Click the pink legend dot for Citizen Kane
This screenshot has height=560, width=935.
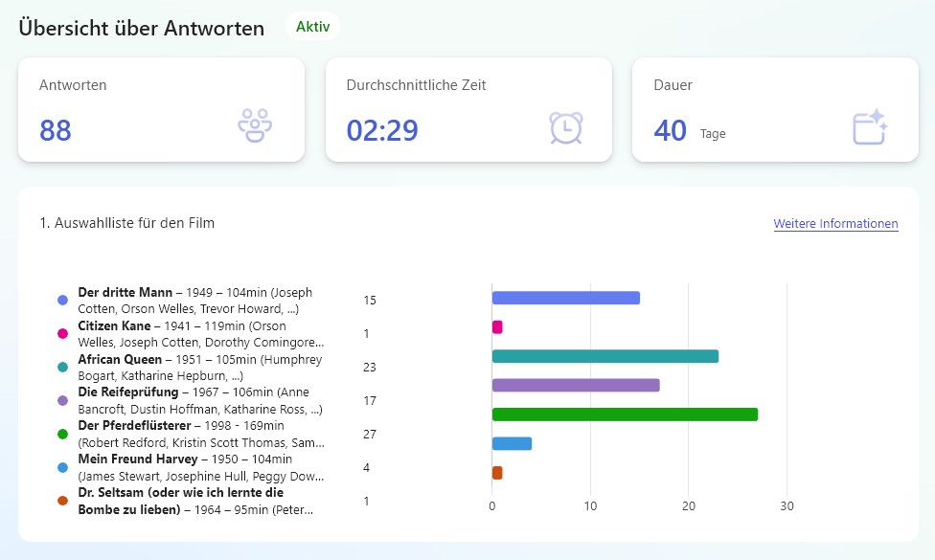point(62,334)
